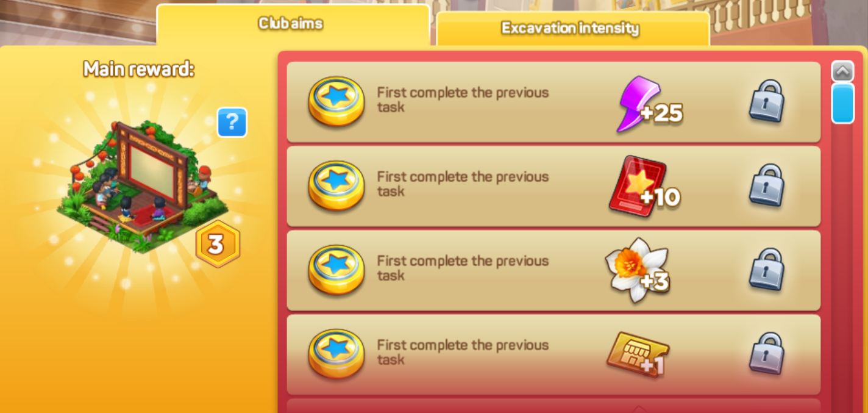Click the Main reward heading
The height and width of the screenshot is (413, 868).
click(x=139, y=69)
